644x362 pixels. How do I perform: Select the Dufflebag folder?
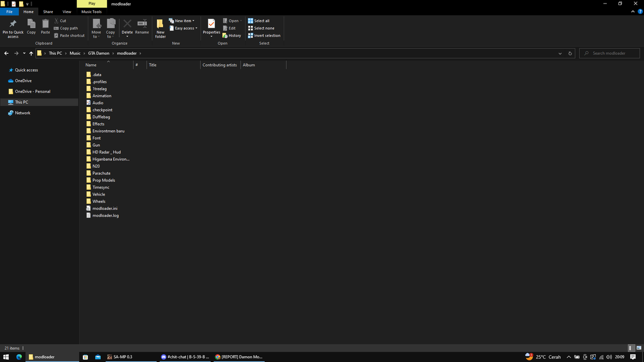[x=101, y=117]
